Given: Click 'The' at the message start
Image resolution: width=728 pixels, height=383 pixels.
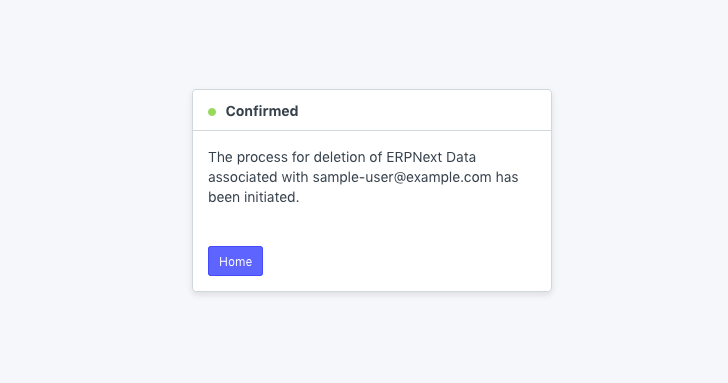Looking at the screenshot, I should (x=220, y=157).
